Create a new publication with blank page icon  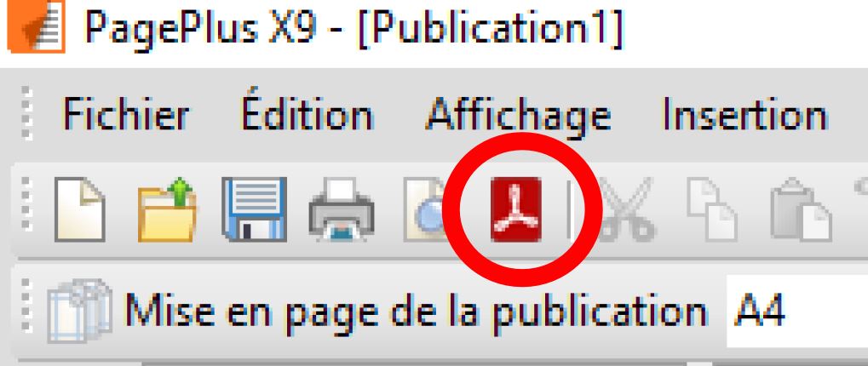click(x=80, y=209)
